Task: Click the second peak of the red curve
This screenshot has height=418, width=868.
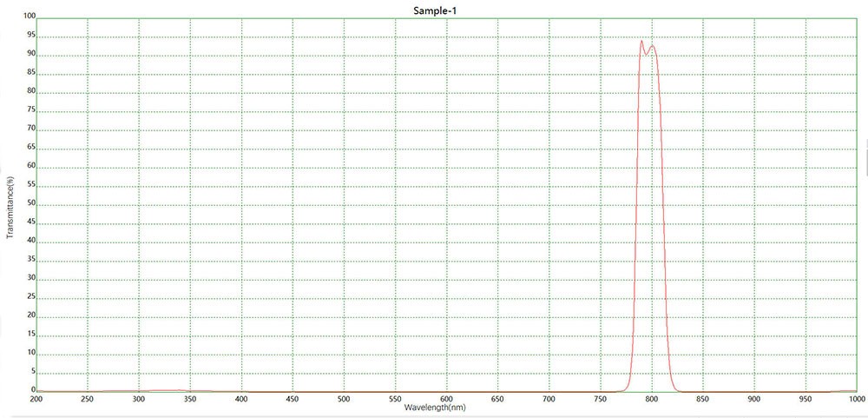Action: pos(652,45)
